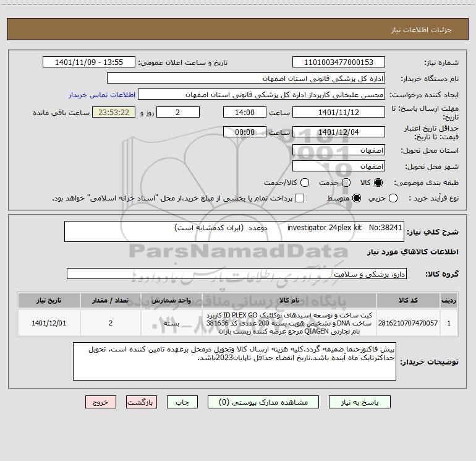Choose متوسط purchase process option
This screenshot has height=461, width=476.
pos(357,198)
